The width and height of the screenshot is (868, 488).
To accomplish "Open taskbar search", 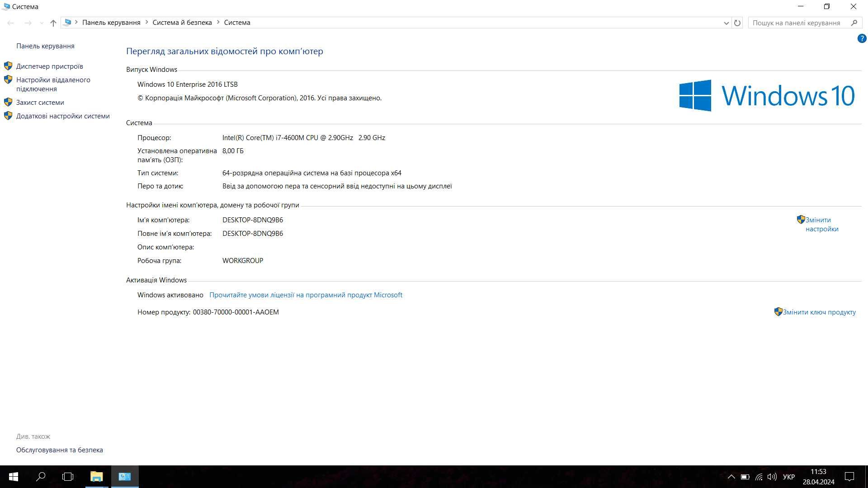I will tap(41, 477).
